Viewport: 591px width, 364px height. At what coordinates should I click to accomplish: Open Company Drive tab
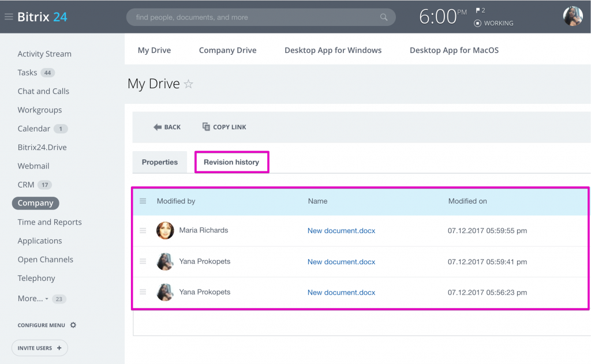[227, 50]
